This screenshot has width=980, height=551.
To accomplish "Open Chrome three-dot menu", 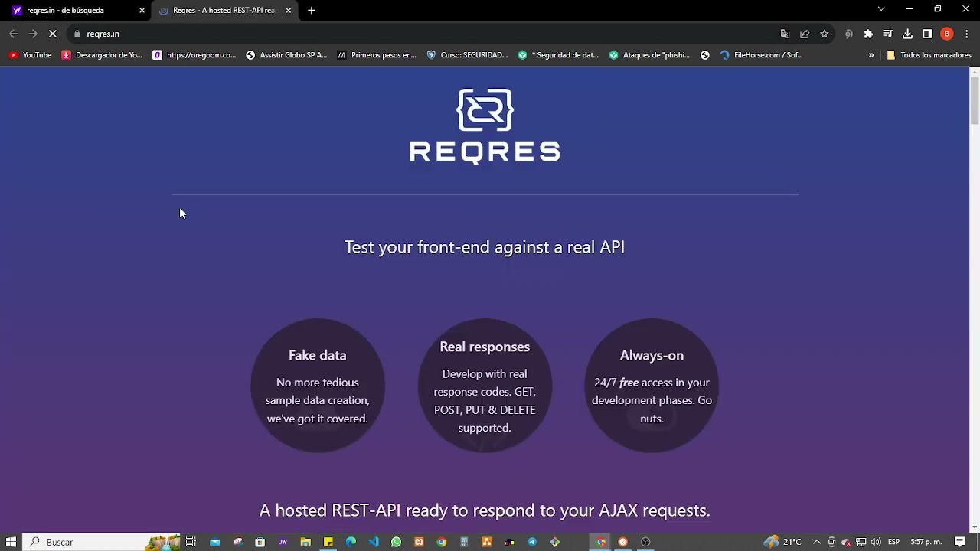I will tap(967, 34).
